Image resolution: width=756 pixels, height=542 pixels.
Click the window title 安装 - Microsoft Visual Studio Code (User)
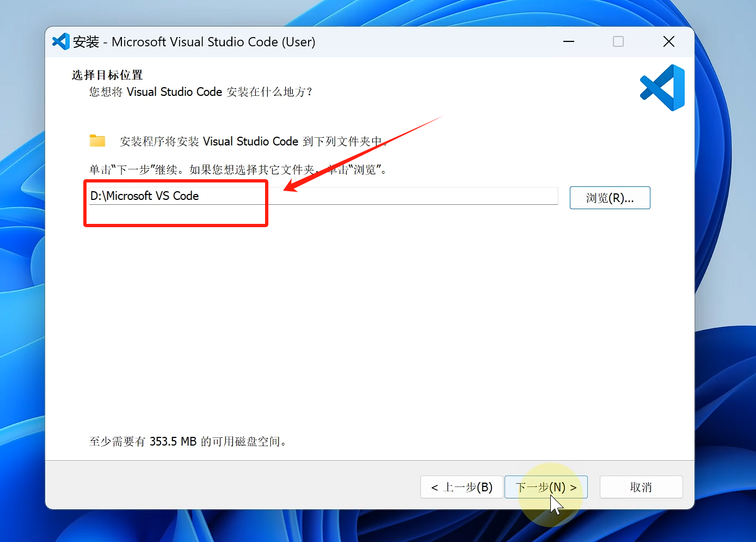(194, 42)
